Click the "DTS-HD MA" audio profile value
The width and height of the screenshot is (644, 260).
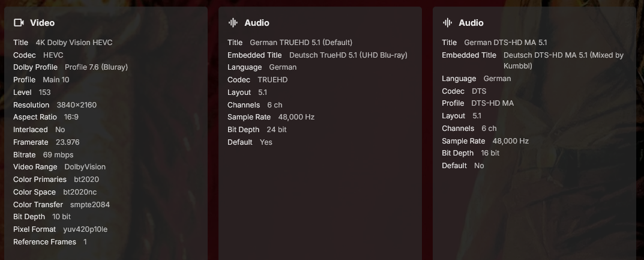click(x=492, y=103)
